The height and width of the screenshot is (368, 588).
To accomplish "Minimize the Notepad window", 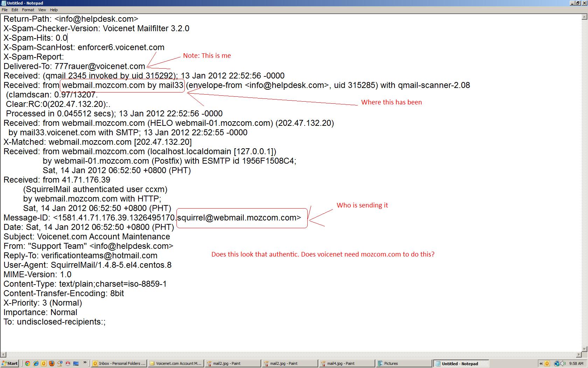I will tap(573, 3).
